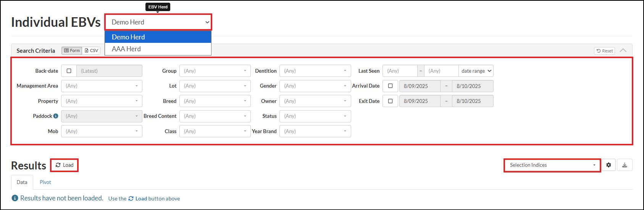Open the Last Seen date range dropdown
This screenshot has height=210, width=644.
coord(476,71)
